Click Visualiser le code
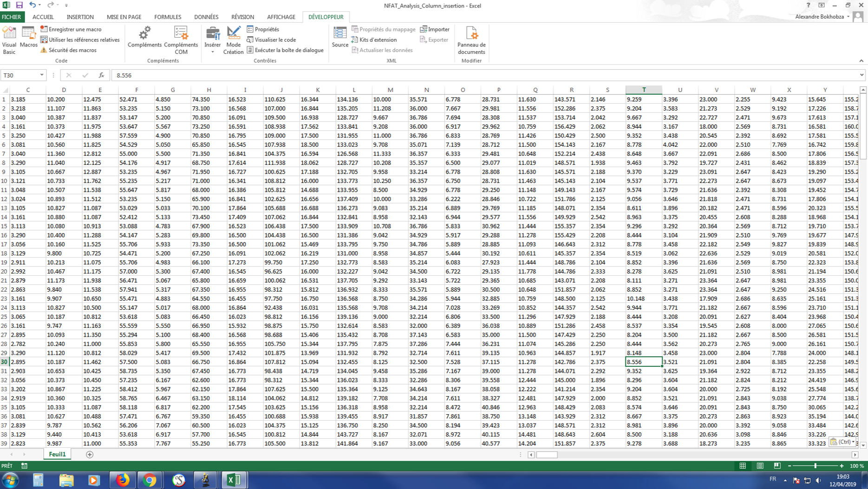This screenshot has width=868, height=489. click(271, 40)
